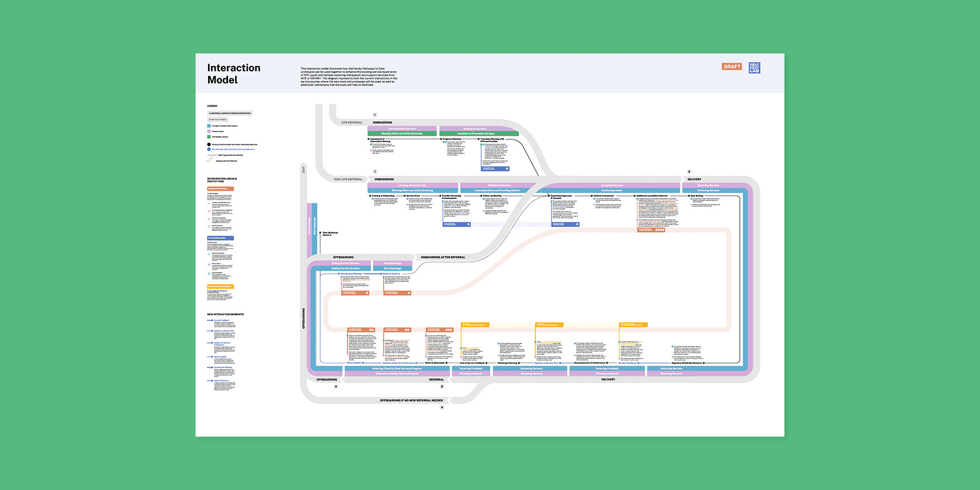Screen dimensions: 980x490
Task: Click the 'Intervention Areas & Prototypes' heading
Action: (222, 180)
